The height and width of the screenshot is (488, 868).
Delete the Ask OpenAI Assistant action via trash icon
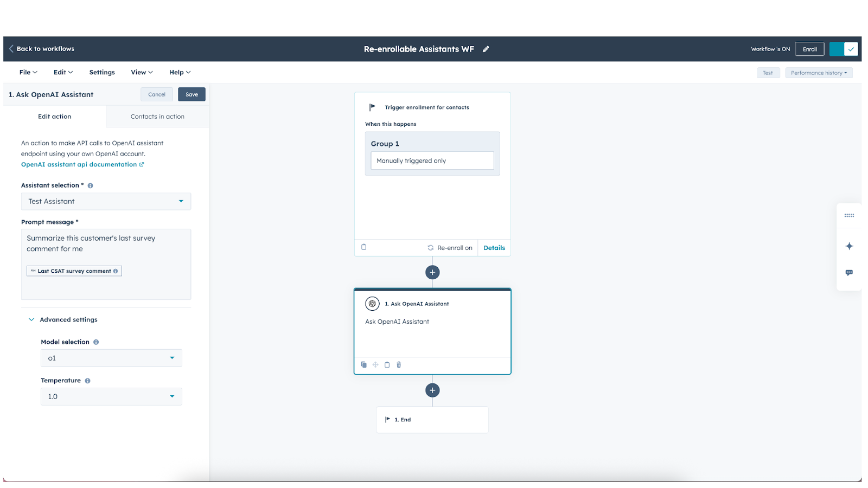pyautogui.click(x=399, y=365)
